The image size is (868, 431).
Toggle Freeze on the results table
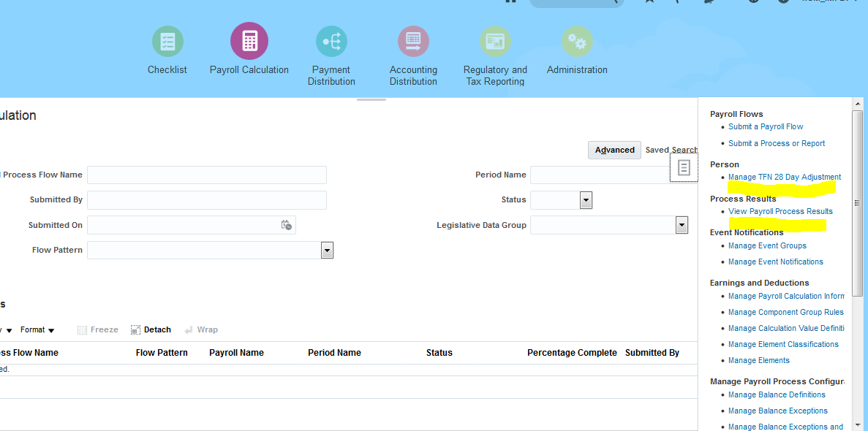click(97, 329)
